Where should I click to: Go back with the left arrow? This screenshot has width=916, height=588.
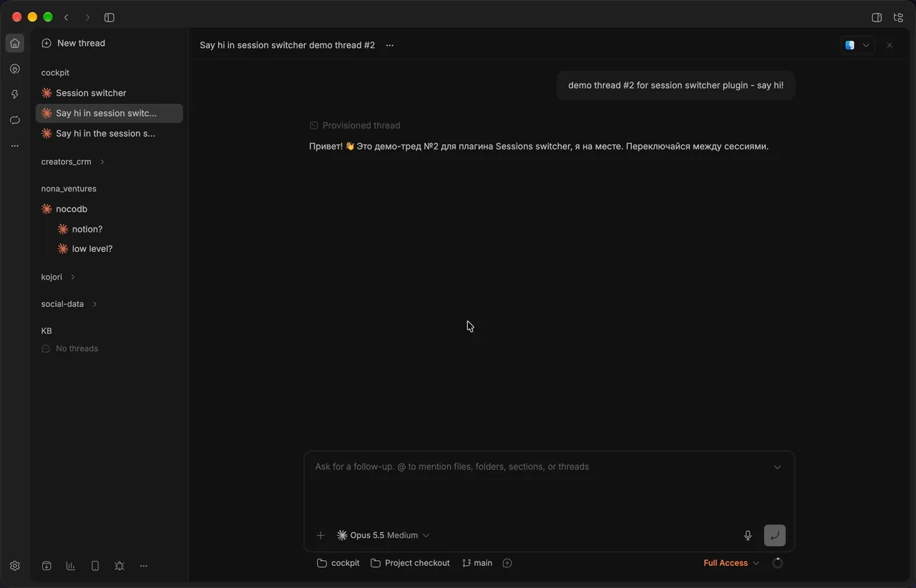67,17
